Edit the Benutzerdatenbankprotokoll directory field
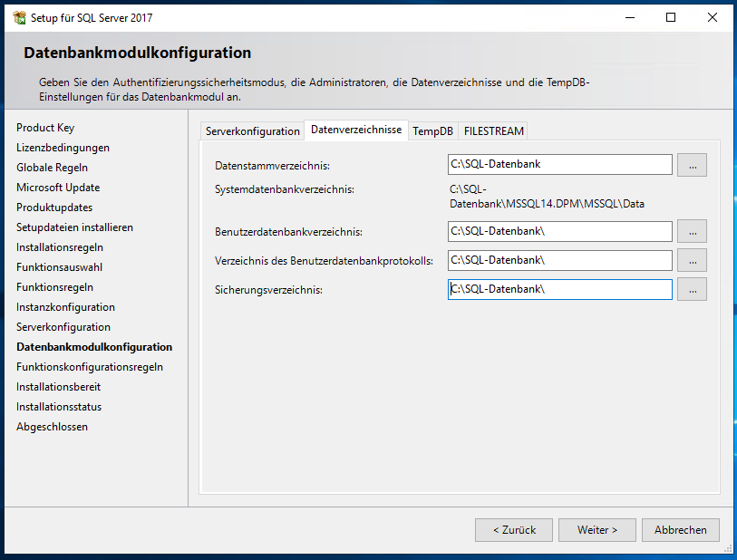This screenshot has width=737, height=560. (x=560, y=260)
